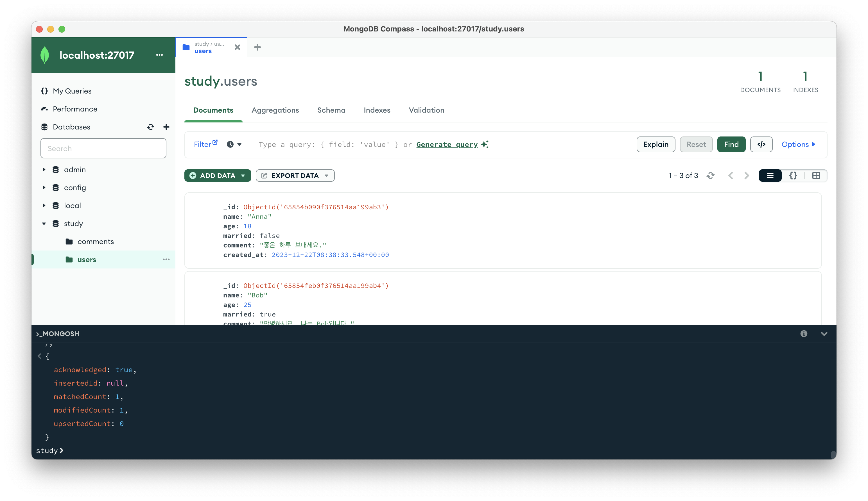This screenshot has height=501, width=868.
Task: Open a new tab with plus icon
Action: [x=257, y=47]
